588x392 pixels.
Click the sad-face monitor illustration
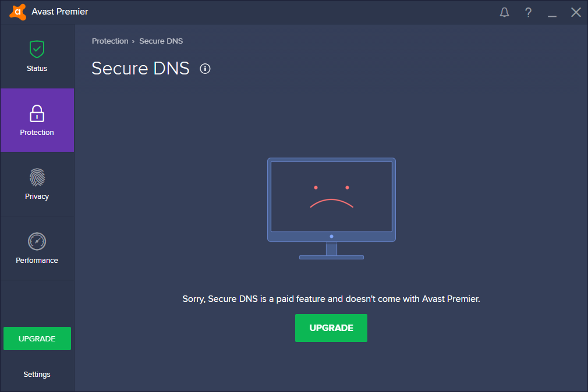pyautogui.click(x=331, y=208)
